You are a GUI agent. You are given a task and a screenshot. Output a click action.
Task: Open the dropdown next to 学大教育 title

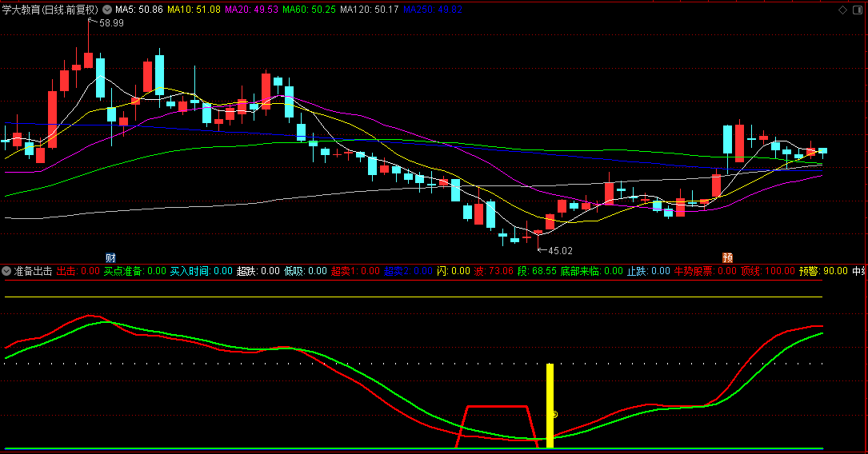[x=107, y=10]
